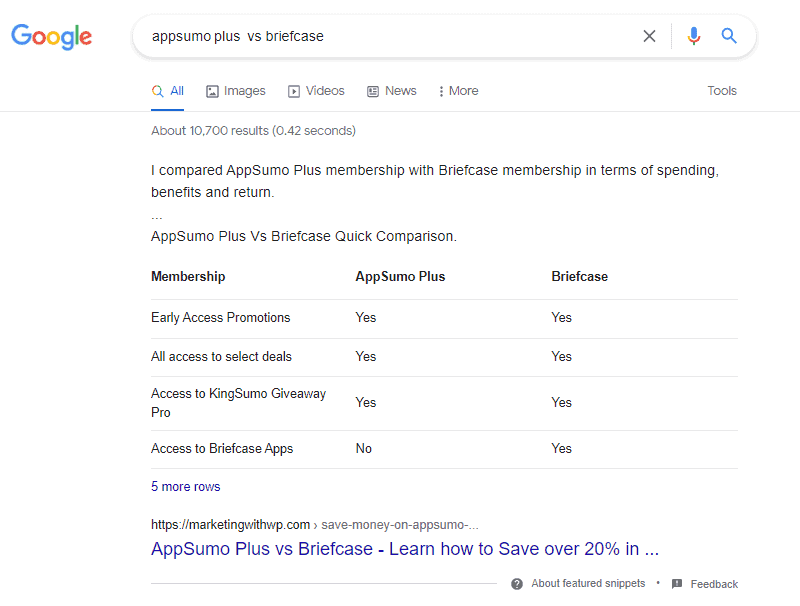Clear the search query with X icon
800x606 pixels.
[x=649, y=36]
